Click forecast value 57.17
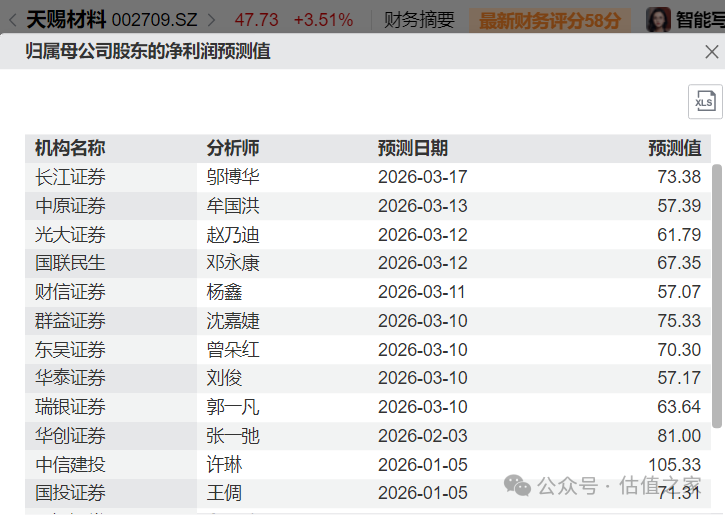This screenshot has height=515, width=725. coord(679,378)
